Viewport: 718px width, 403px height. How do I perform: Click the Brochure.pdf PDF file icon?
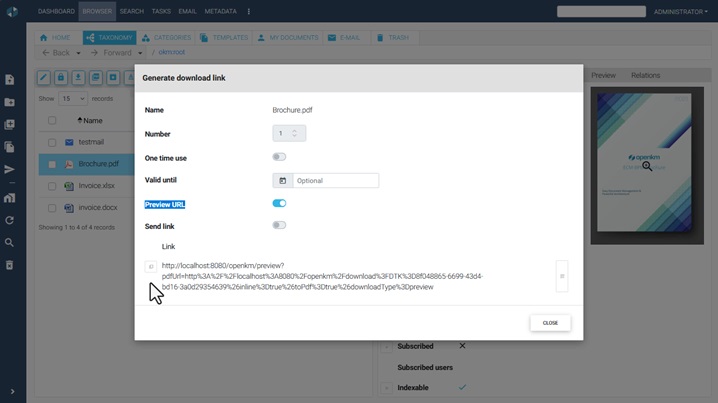click(x=69, y=164)
